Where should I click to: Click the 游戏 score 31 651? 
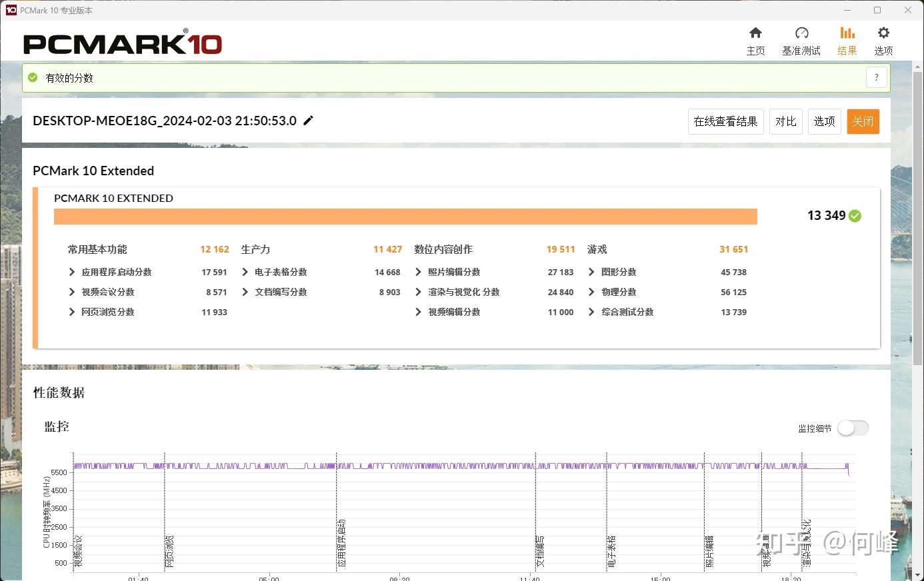click(734, 249)
